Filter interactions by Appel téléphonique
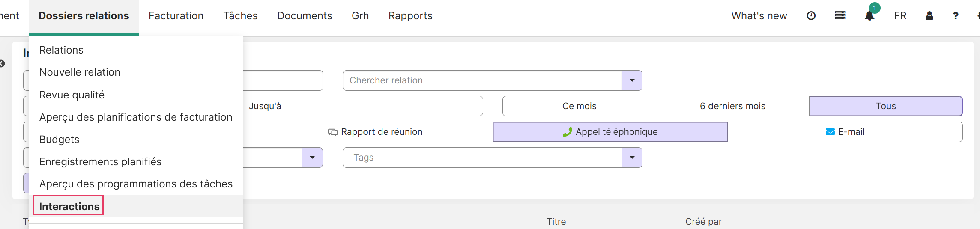This screenshot has height=229, width=980. click(610, 132)
